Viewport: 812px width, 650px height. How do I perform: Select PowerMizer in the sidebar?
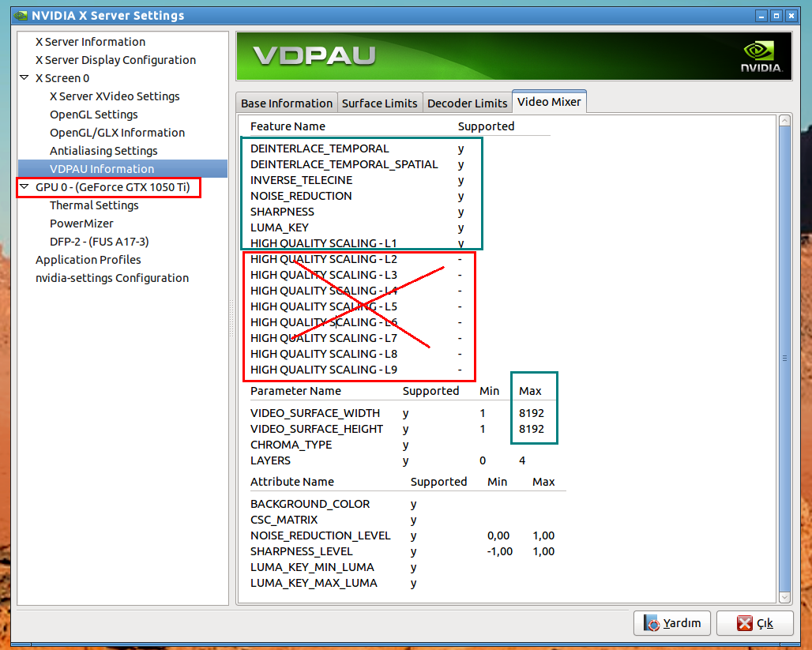[x=81, y=224]
